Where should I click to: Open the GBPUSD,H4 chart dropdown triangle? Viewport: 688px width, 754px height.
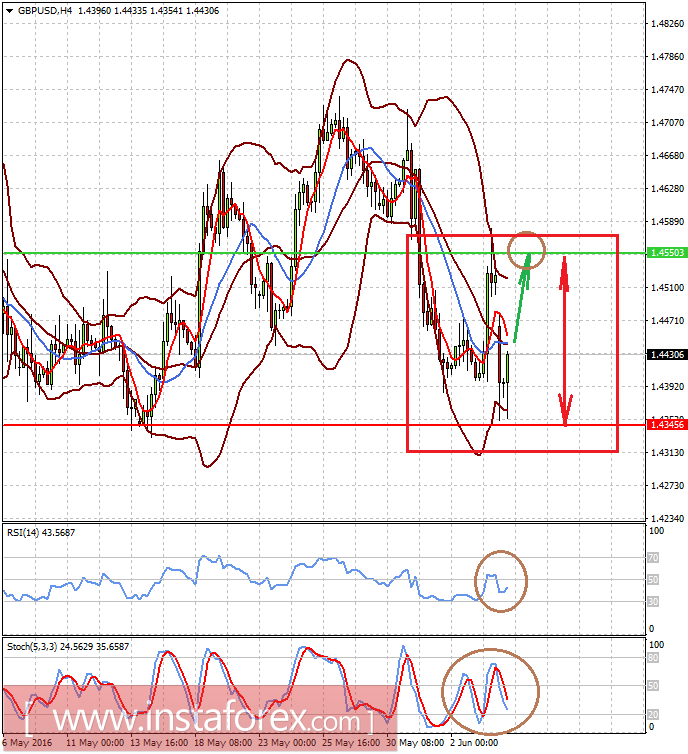10,11
